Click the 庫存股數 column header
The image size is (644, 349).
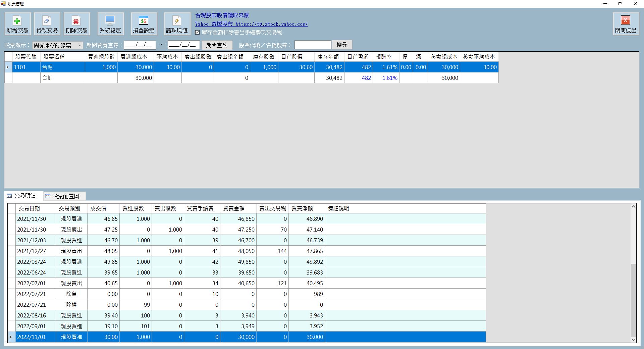[x=263, y=57]
